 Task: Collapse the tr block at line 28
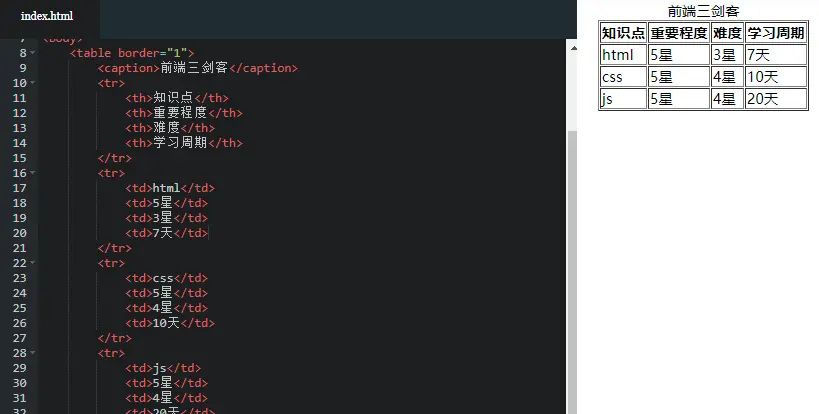coord(33,352)
